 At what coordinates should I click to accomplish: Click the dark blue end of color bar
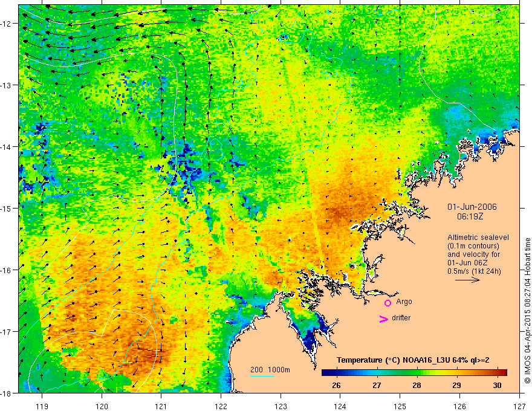(x=326, y=373)
